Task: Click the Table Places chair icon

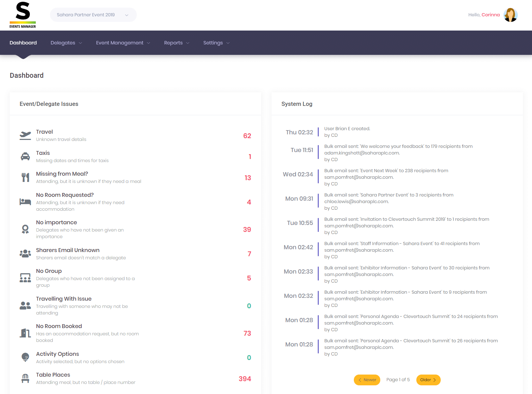Action: pyautogui.click(x=25, y=378)
